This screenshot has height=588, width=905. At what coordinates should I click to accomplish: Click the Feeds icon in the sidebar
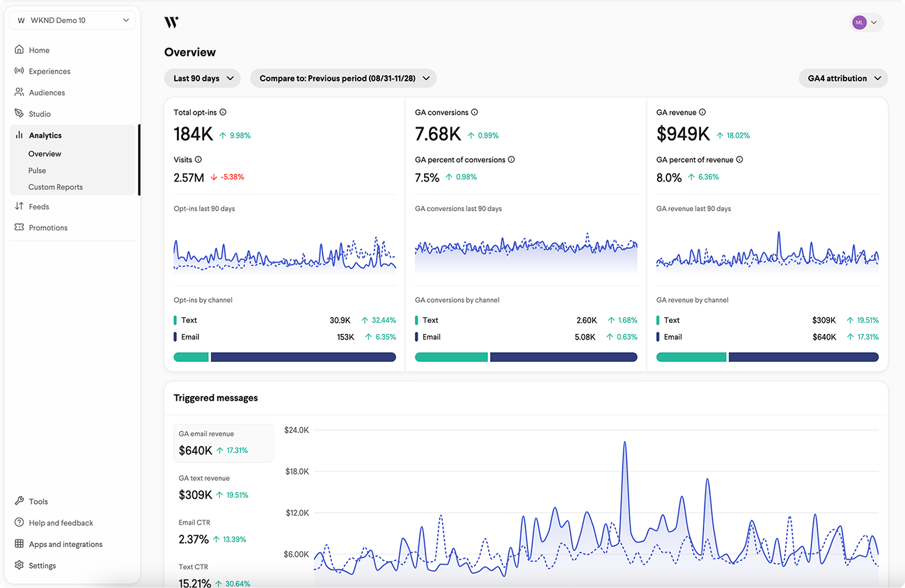pyautogui.click(x=19, y=206)
